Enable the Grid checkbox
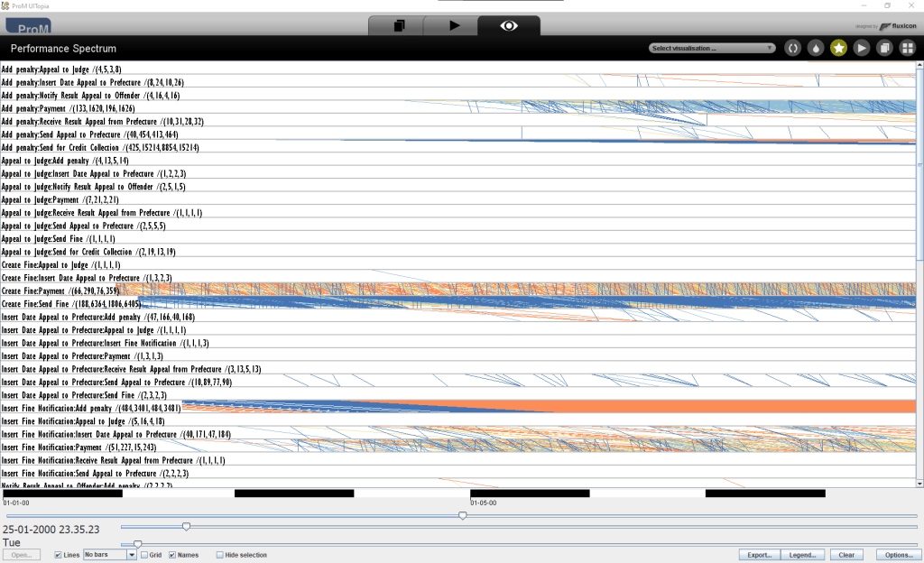The image size is (924, 563). pos(144,555)
